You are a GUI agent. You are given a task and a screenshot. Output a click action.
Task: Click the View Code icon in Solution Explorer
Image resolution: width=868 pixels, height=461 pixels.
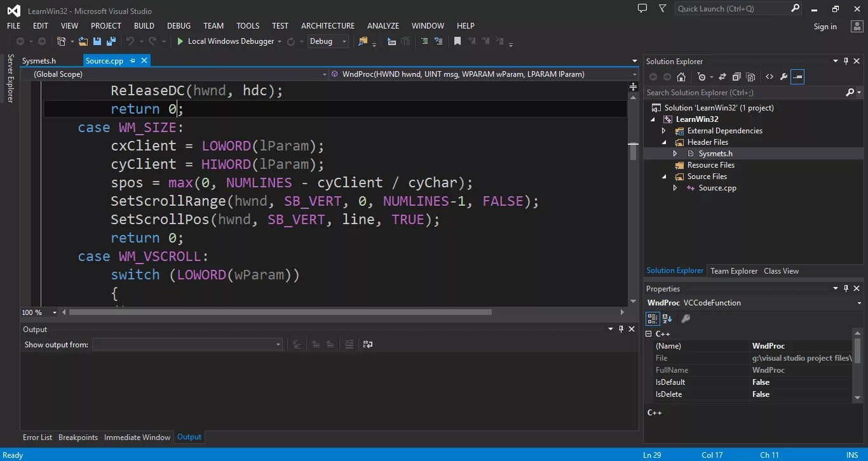[x=770, y=77]
